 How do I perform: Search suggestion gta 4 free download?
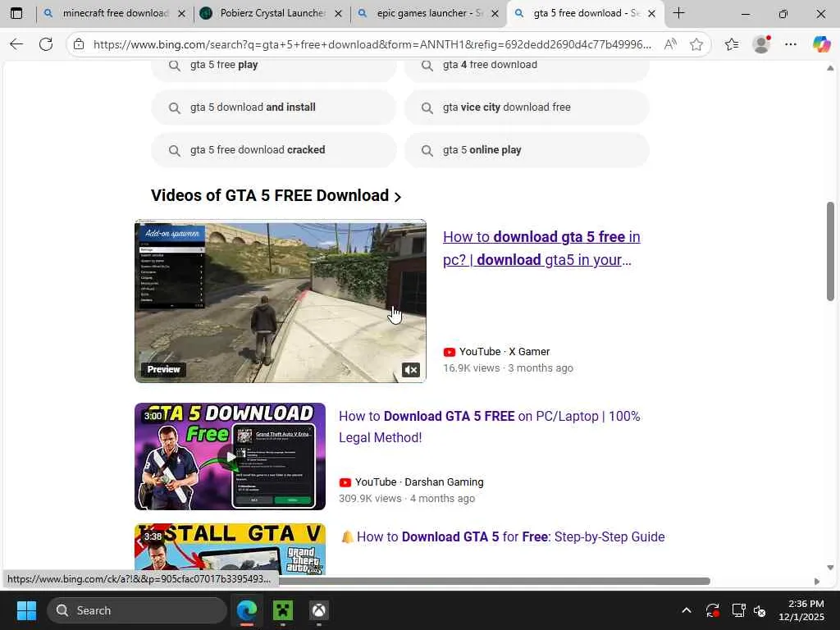coord(527,66)
